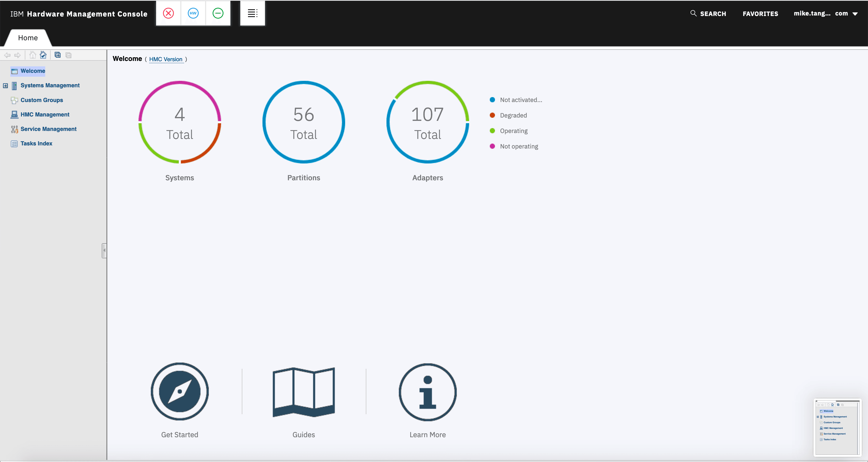
Task: Expand the Systems Management tree node
Action: click(5, 86)
